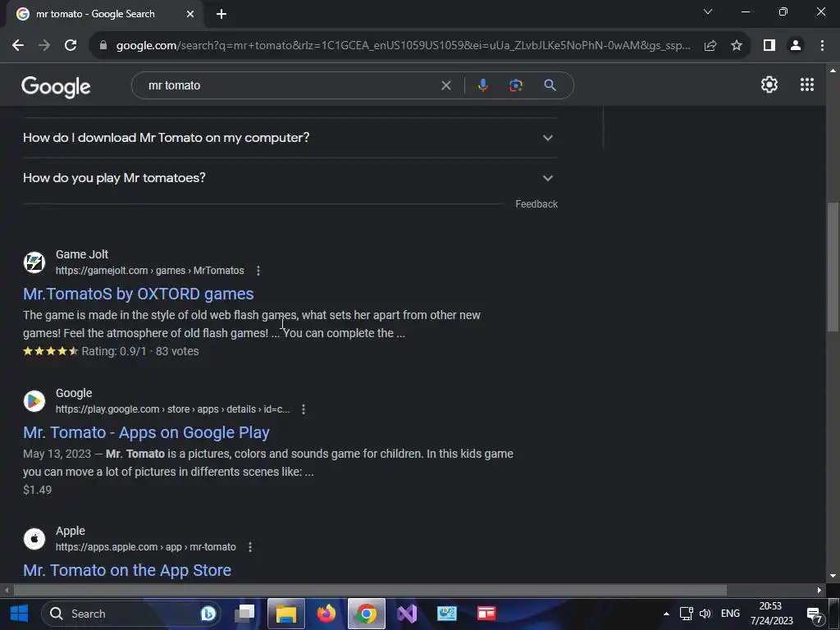Click the Game Jolt favicon
Image resolution: width=840 pixels, height=630 pixels.
point(34,262)
